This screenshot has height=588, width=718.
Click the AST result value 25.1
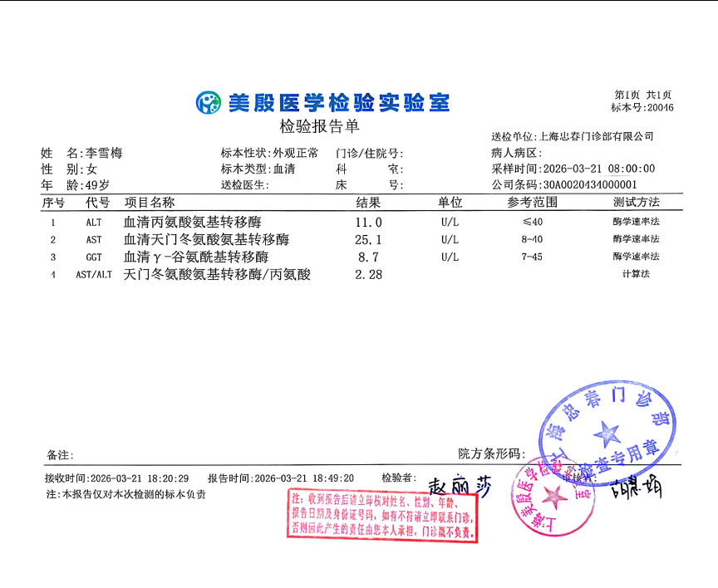[368, 240]
